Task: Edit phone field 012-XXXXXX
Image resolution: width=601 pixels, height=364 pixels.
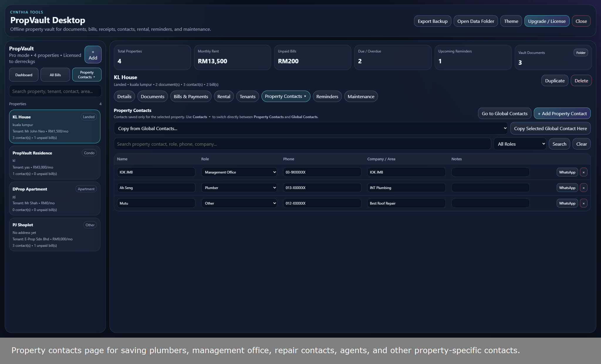Action: 322,203
